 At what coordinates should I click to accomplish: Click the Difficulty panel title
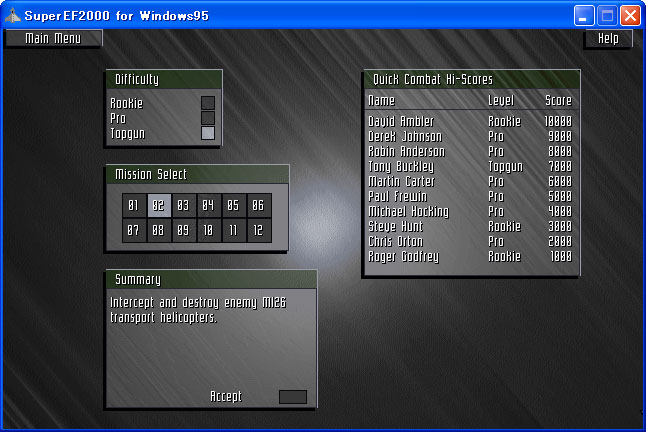137,79
